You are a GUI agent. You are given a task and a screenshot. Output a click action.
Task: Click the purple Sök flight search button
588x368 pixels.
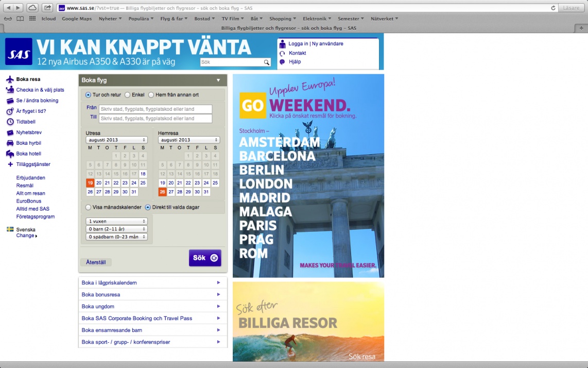(x=205, y=258)
